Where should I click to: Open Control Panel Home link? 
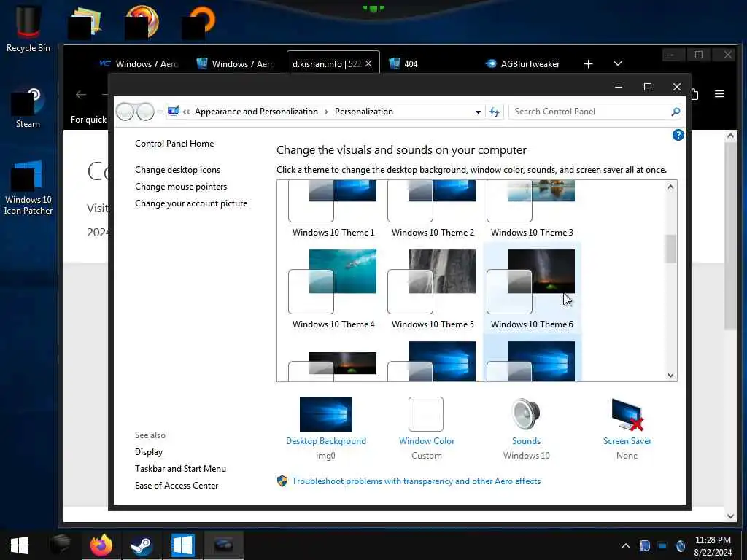[x=174, y=144]
